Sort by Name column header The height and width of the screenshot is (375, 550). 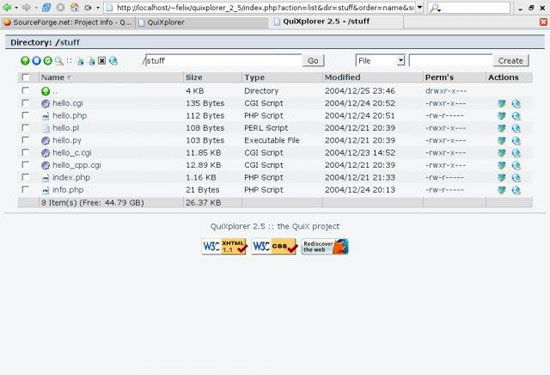pos(53,78)
